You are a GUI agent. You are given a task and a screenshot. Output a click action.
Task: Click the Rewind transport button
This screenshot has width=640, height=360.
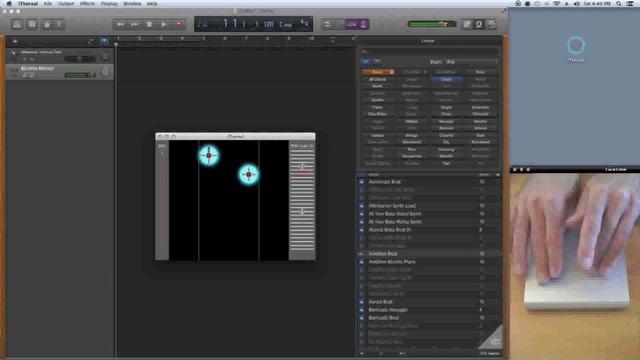(x=120, y=24)
